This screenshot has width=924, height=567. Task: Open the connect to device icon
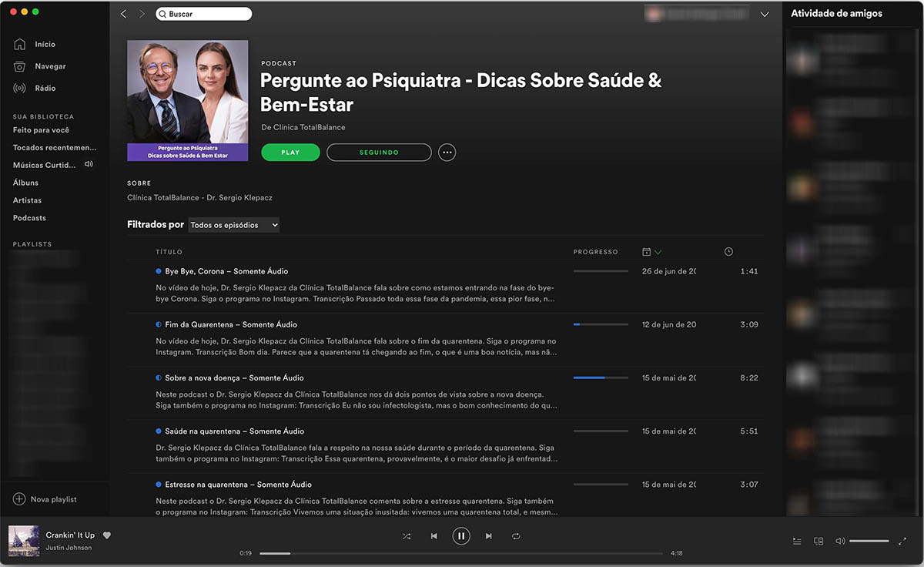[x=819, y=541]
